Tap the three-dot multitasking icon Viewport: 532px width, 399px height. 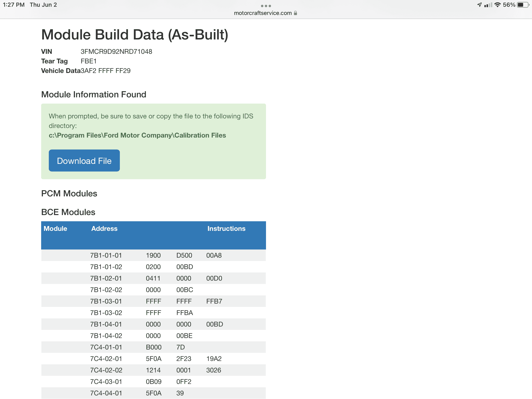pyautogui.click(x=266, y=6)
